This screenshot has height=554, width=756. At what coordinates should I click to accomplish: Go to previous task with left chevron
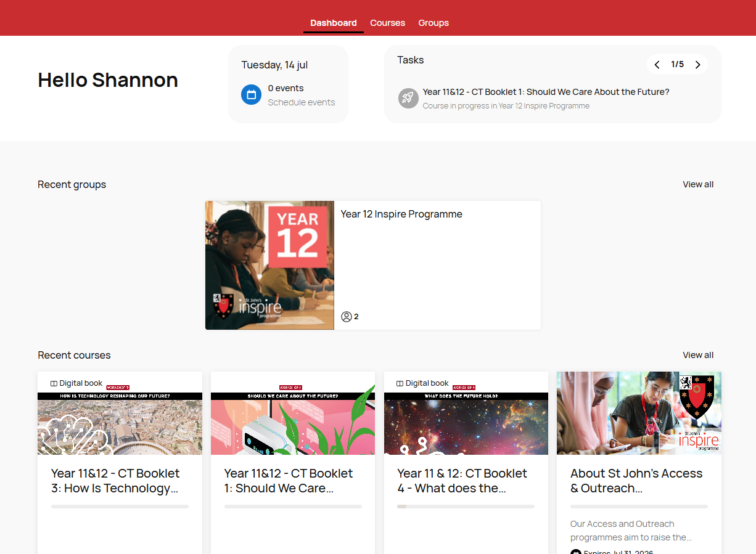pyautogui.click(x=657, y=65)
